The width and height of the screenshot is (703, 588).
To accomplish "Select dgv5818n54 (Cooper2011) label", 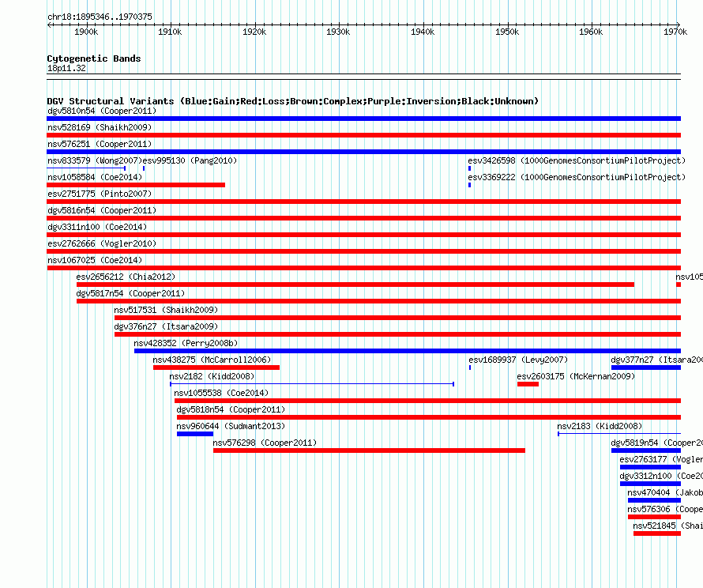I will tap(231, 409).
